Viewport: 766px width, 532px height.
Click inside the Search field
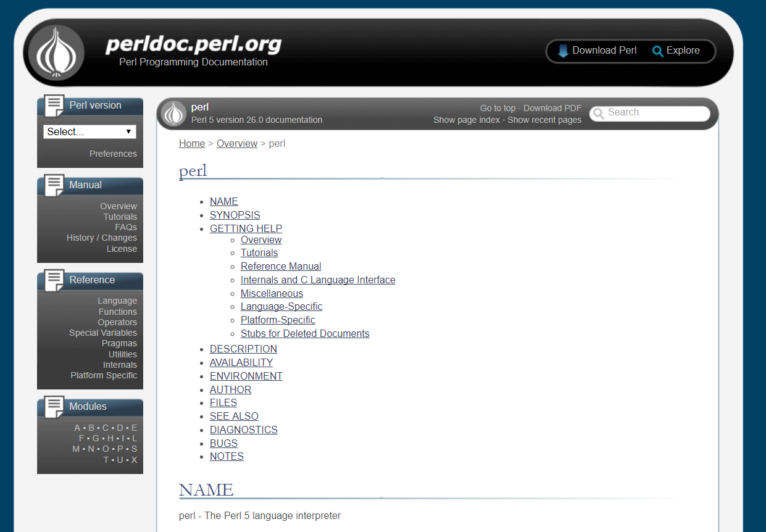(654, 113)
